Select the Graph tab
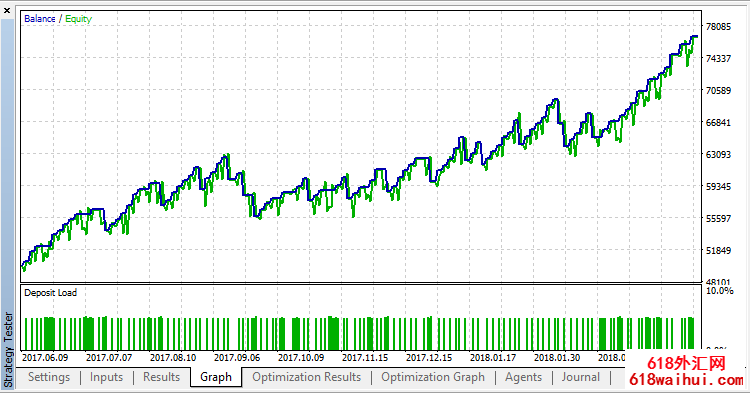Image resolution: width=750 pixels, height=394 pixels. click(x=216, y=377)
